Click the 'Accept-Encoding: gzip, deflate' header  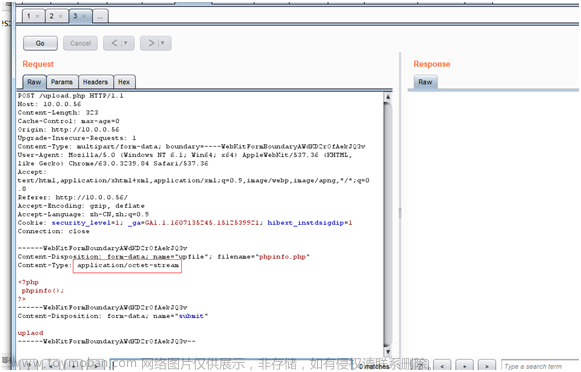click(81, 206)
